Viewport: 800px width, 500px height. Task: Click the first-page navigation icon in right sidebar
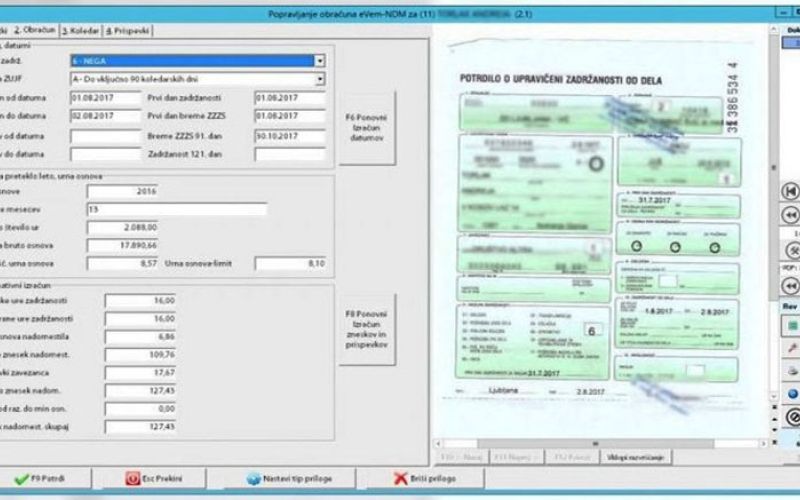click(791, 190)
